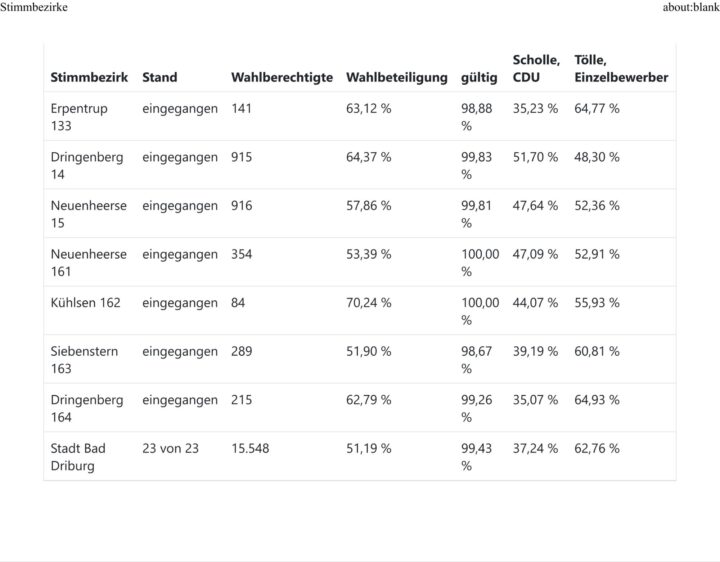This screenshot has width=720, height=562.
Task: Click the "Neuenheerse 161" district cell
Action: click(89, 262)
